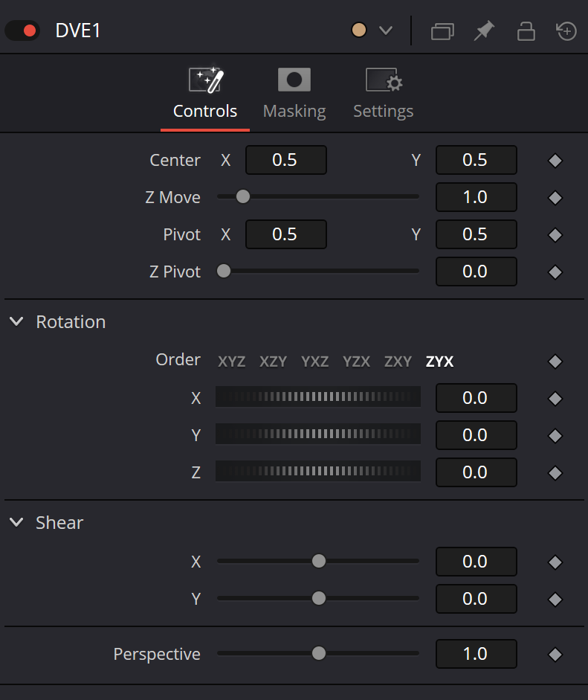Select YXZ rotation order
Screen dimensions: 588x700
314,362
